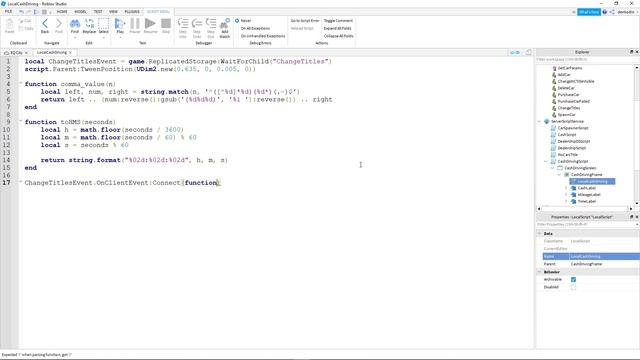The height and width of the screenshot is (360, 640).
Task: Switch to the HOME ribbon tab
Action: [x=62, y=12]
